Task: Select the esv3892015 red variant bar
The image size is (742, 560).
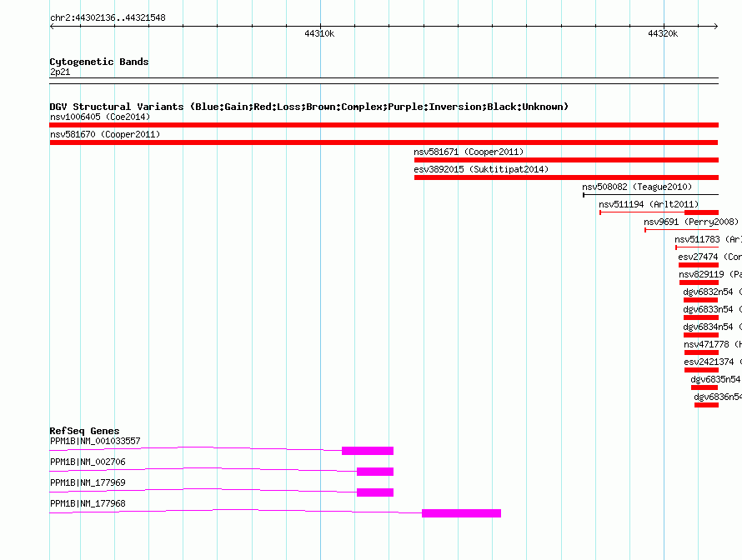Action: coord(566,177)
